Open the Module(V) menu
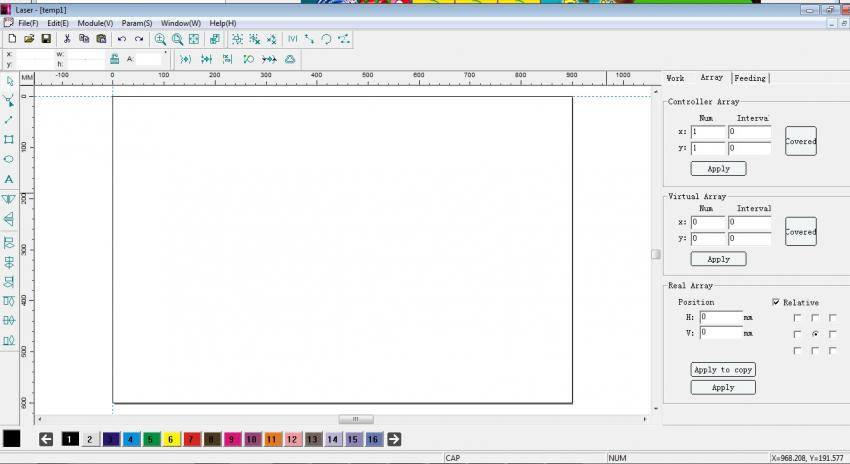Viewport: 850px width, 464px height. (x=95, y=23)
